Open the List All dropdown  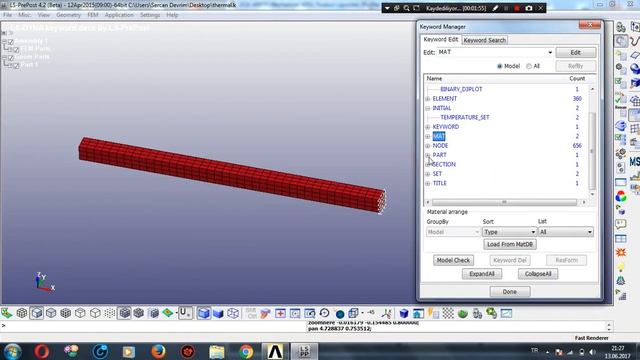pos(565,232)
